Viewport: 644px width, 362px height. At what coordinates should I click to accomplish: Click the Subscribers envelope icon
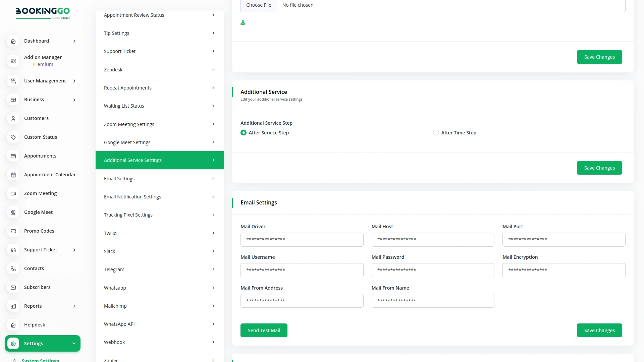pyautogui.click(x=13, y=288)
